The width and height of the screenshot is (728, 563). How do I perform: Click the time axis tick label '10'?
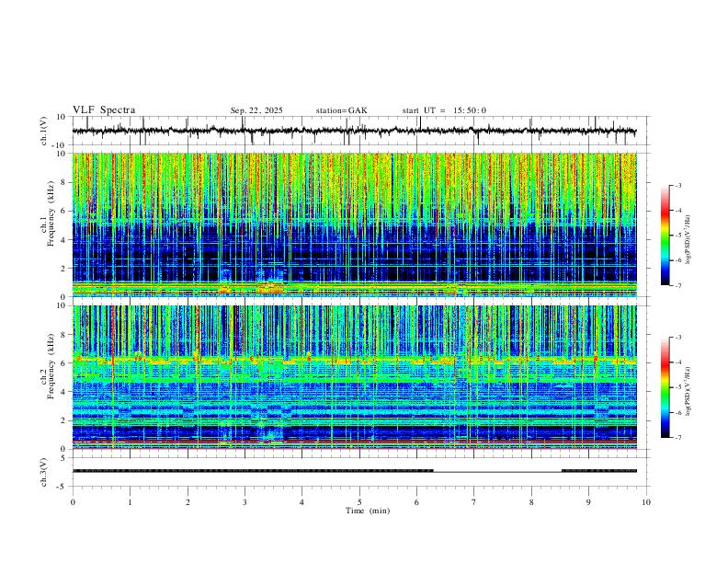click(646, 502)
